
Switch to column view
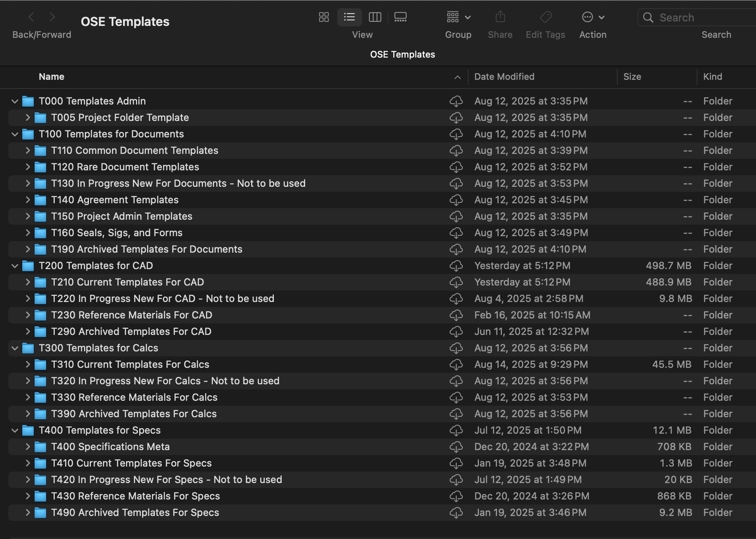coord(375,17)
